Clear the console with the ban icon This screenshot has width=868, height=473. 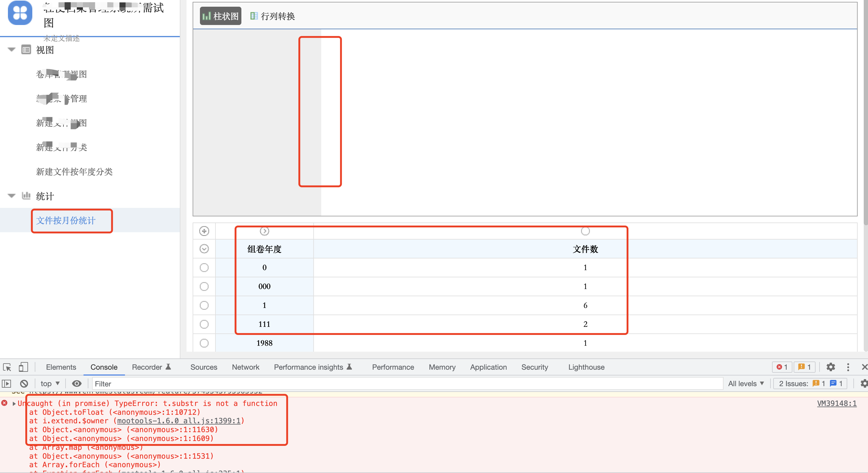click(24, 384)
